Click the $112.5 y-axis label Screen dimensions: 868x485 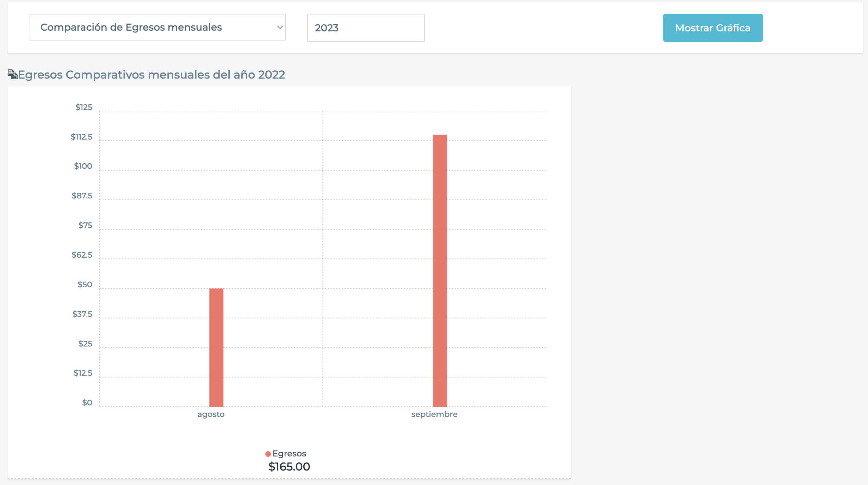click(81, 137)
